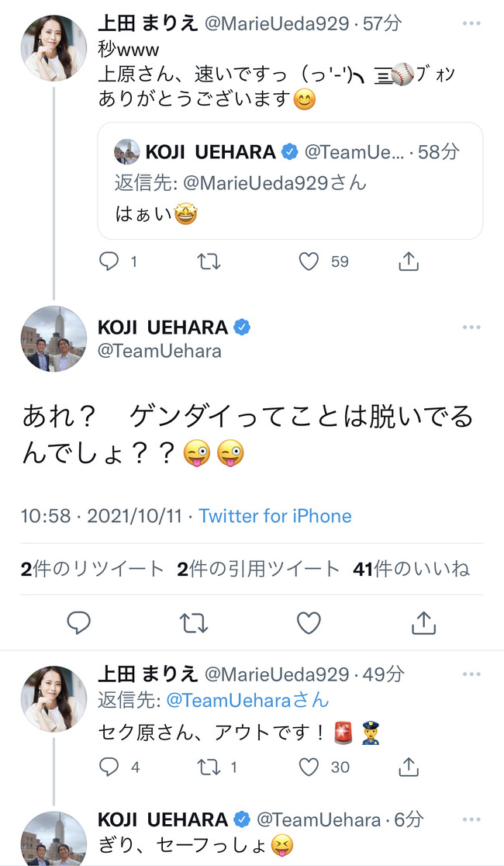Open the @TeamUeharaさん reply-to link
The image size is (504, 866).
(x=247, y=700)
